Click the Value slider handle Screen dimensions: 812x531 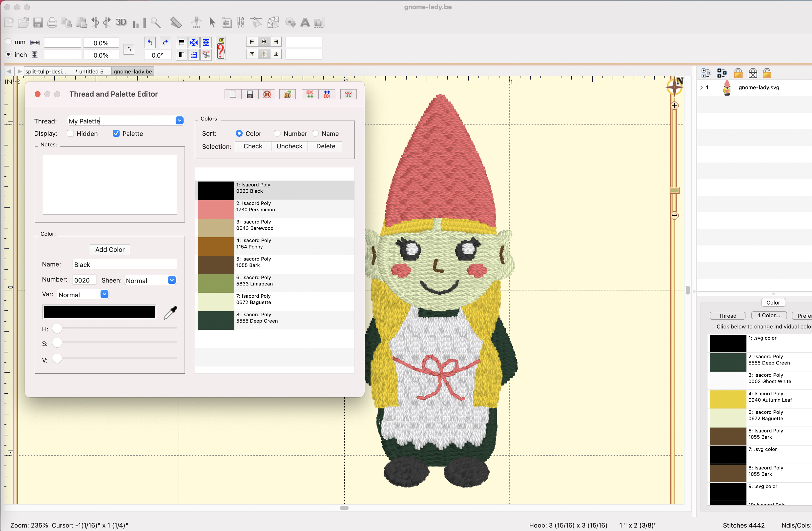point(57,358)
